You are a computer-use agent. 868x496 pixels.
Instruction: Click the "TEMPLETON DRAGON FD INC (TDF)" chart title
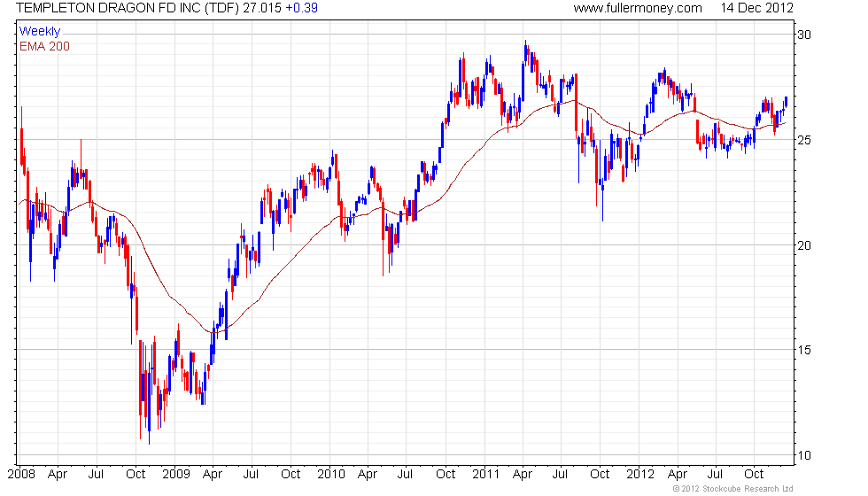[128, 8]
